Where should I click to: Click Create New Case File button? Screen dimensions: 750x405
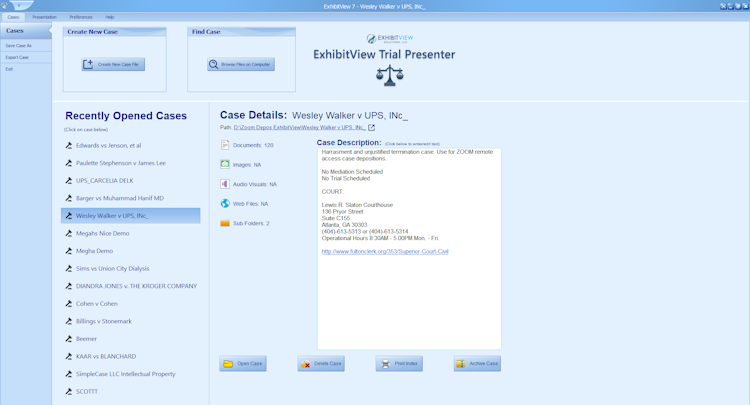[113, 64]
